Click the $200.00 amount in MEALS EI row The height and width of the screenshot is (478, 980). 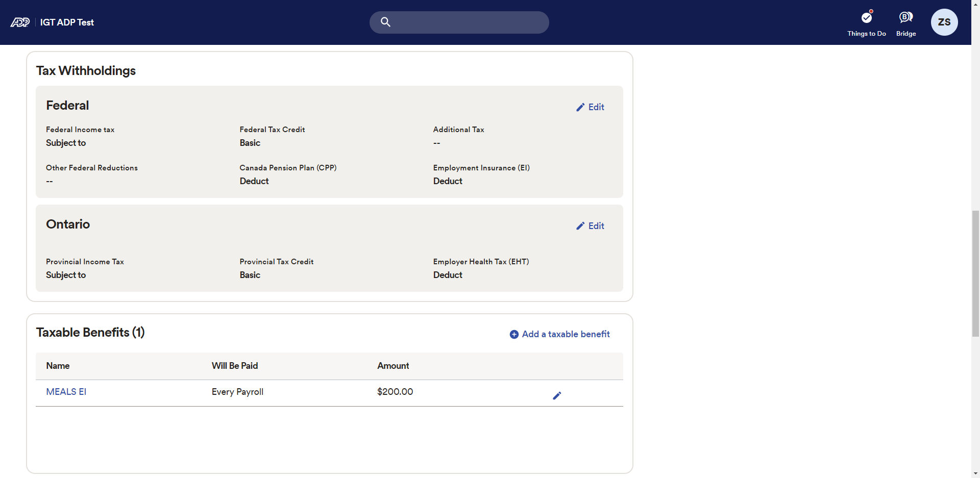pos(395,392)
